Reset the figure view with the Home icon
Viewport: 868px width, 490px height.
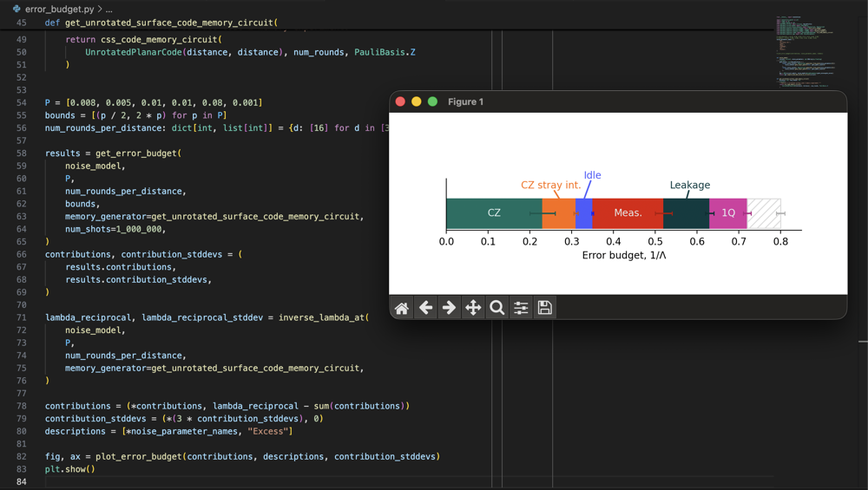(x=402, y=308)
